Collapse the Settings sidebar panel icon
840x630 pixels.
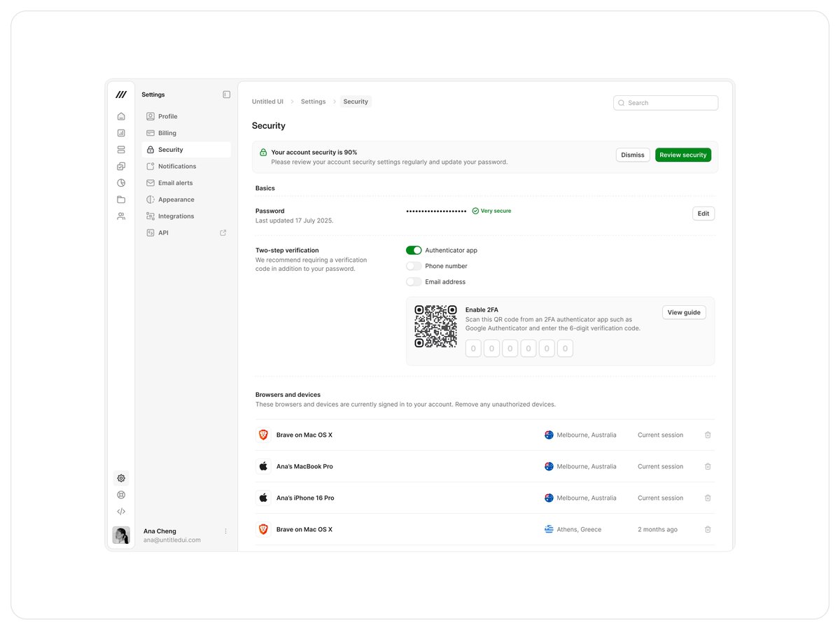pyautogui.click(x=226, y=94)
